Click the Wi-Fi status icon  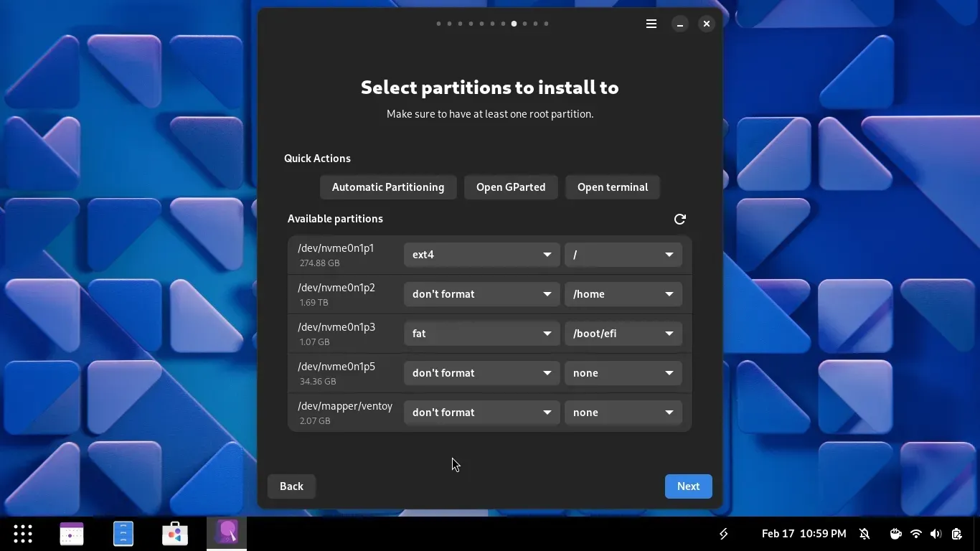[x=916, y=534]
